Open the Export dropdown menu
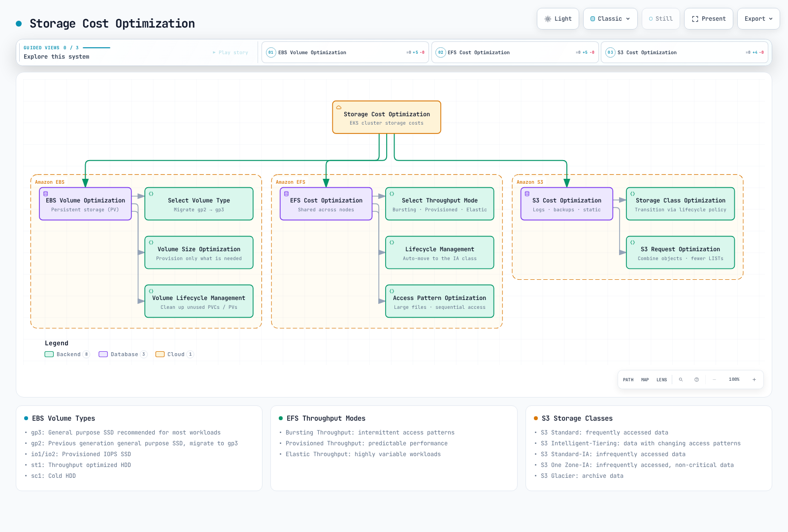Image resolution: width=788 pixels, height=532 pixels. point(758,19)
